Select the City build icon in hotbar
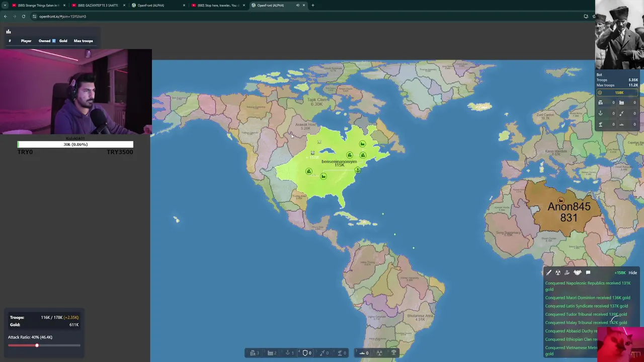Viewport: 644px width, 362px height. pyautogui.click(x=253, y=353)
